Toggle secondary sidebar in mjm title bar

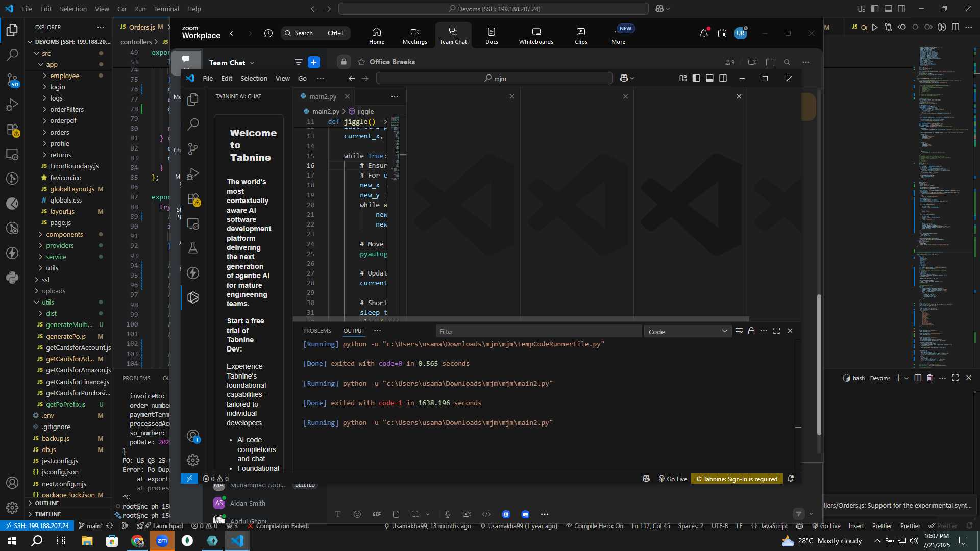click(x=723, y=78)
